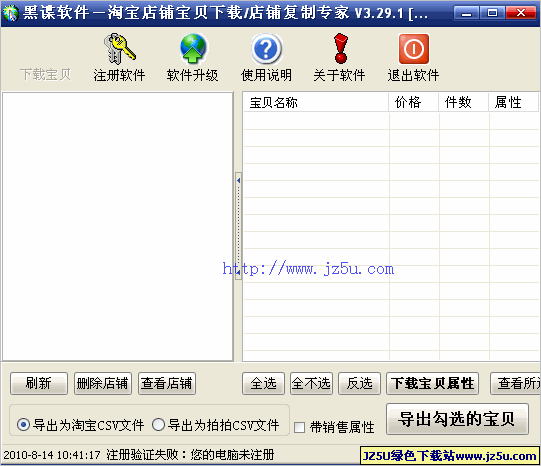Image resolution: width=541 pixels, height=466 pixels.
Task: Open 软件升级 globe upgrade icon
Action: (x=193, y=49)
